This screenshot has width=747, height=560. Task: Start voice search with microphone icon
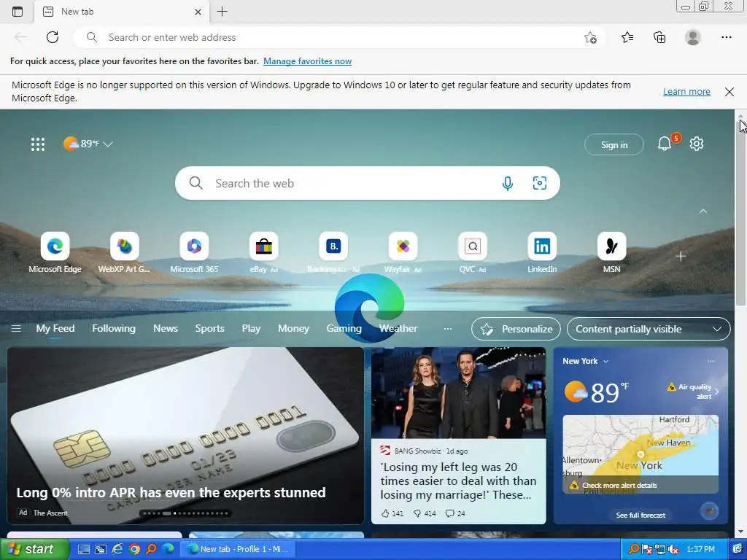(x=508, y=183)
